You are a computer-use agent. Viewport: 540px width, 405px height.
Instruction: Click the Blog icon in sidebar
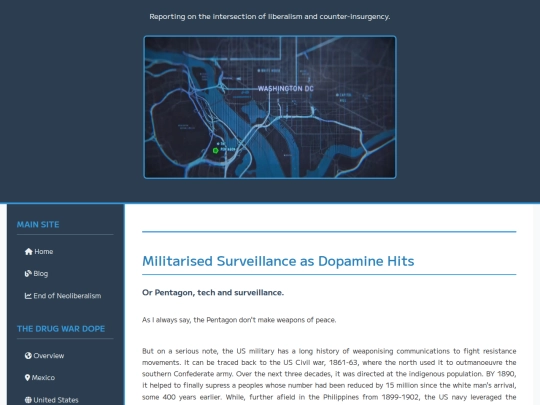pyautogui.click(x=28, y=273)
